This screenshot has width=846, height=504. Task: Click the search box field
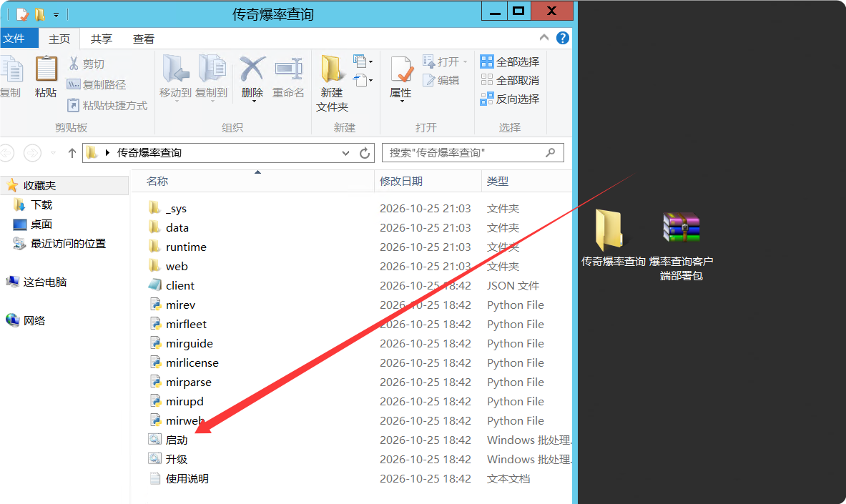(x=473, y=153)
